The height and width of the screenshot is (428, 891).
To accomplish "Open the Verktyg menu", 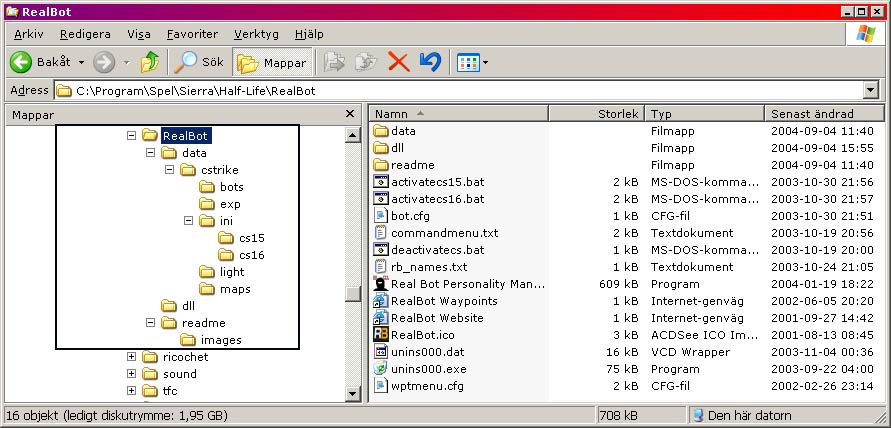I will (256, 34).
